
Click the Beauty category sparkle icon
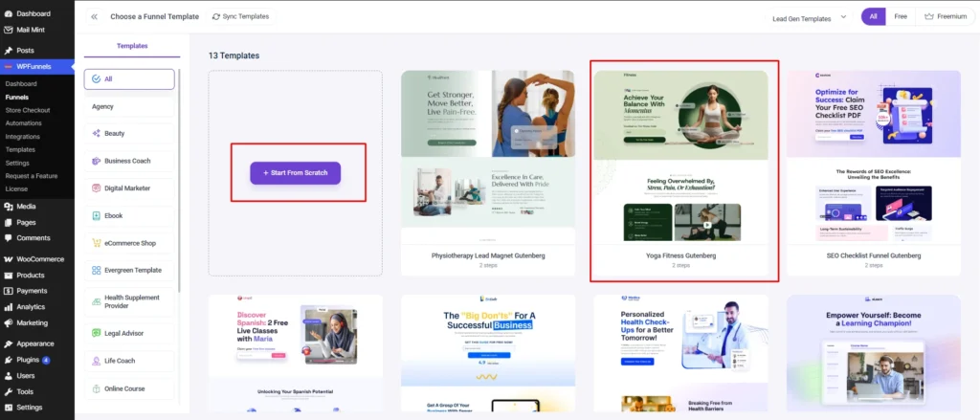click(97, 133)
